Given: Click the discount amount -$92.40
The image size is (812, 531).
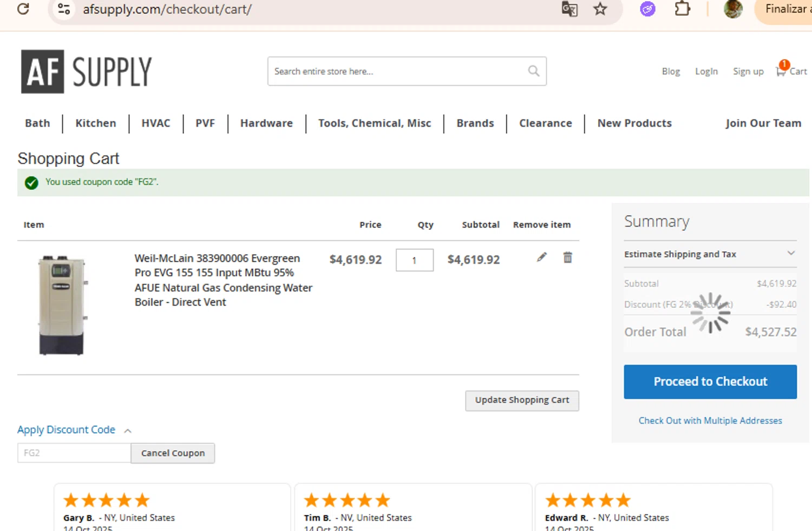Looking at the screenshot, I should 781,305.
